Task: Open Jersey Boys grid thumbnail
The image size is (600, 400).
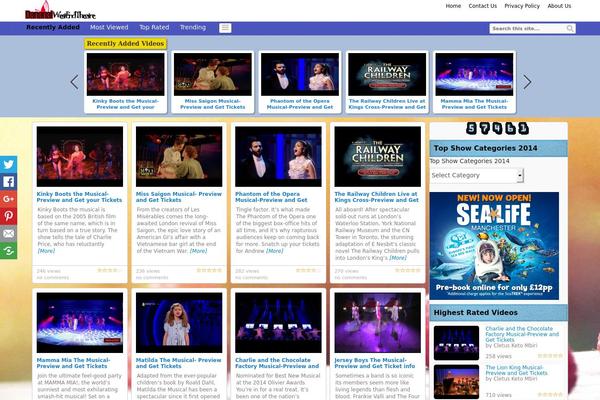Action: pyautogui.click(x=378, y=323)
